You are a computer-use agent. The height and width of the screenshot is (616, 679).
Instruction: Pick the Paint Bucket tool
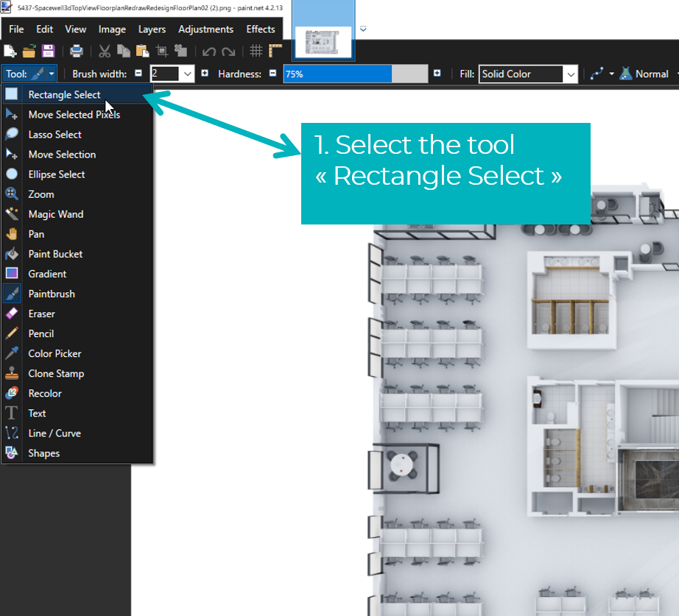click(x=77, y=254)
